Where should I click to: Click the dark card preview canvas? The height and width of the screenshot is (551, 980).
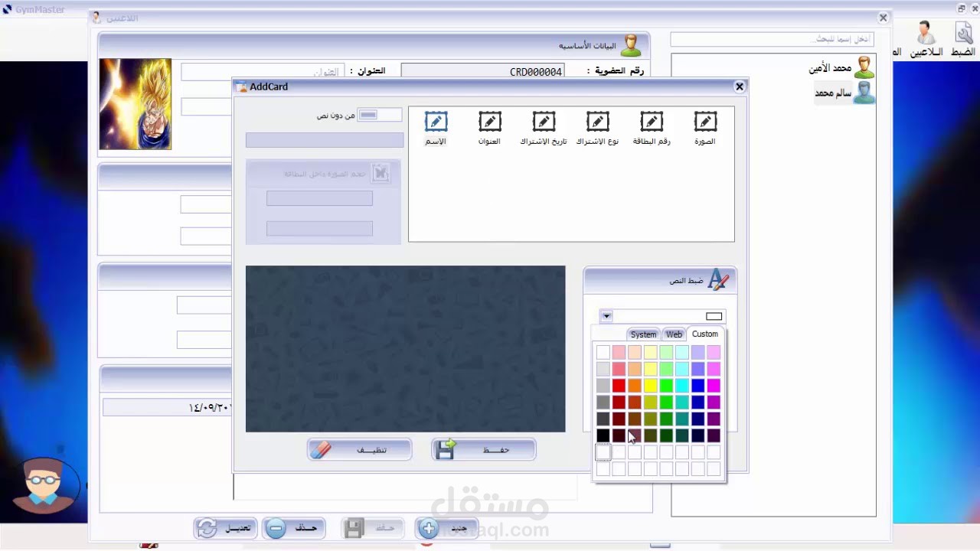click(x=405, y=349)
